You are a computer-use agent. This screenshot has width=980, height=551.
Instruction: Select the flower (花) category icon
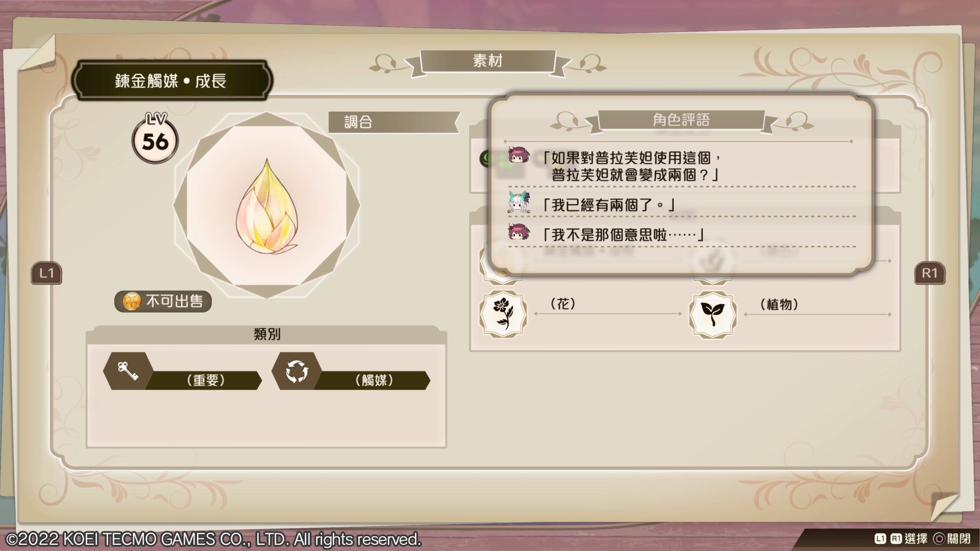[x=503, y=314]
